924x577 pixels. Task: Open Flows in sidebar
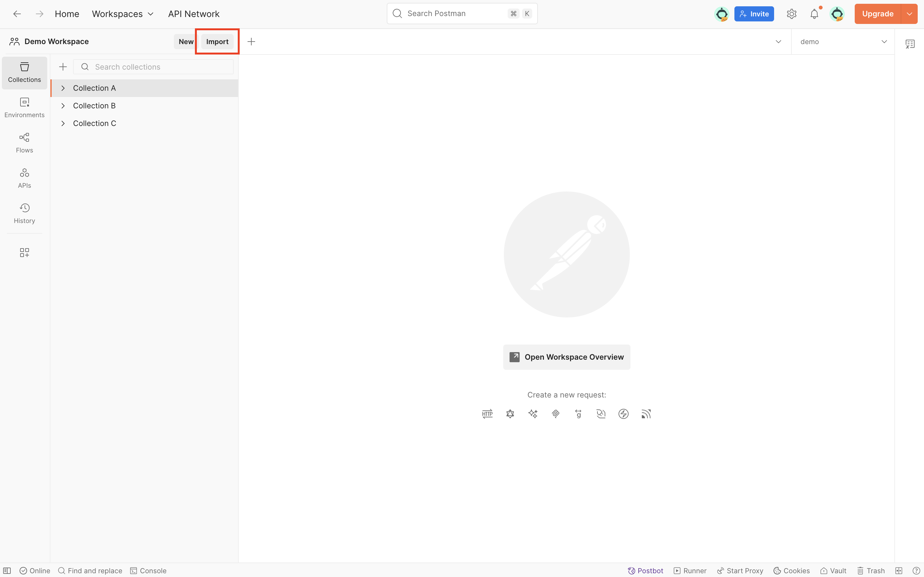click(25, 143)
